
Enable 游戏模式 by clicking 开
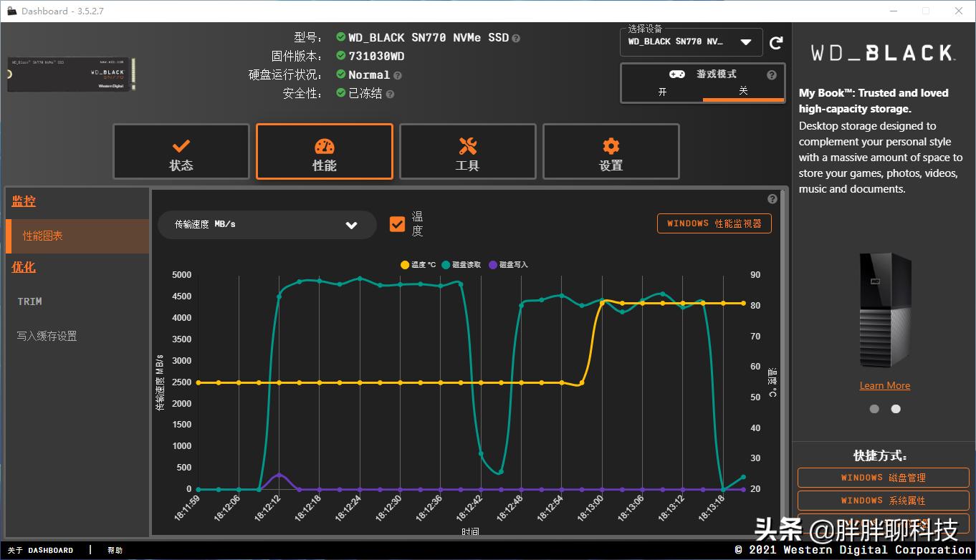pyautogui.click(x=662, y=91)
